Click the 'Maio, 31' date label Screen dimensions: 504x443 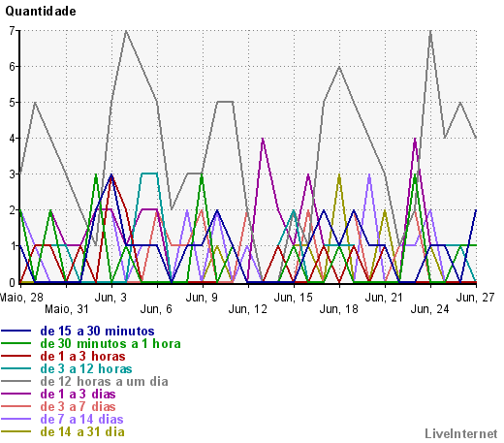(x=67, y=309)
